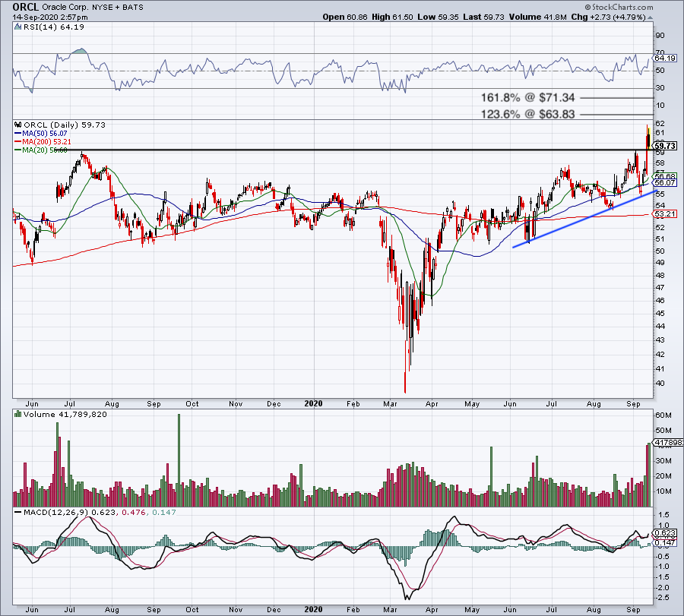
Task: Click the 0.623 tag on the MACD right axis
Action: [666, 533]
